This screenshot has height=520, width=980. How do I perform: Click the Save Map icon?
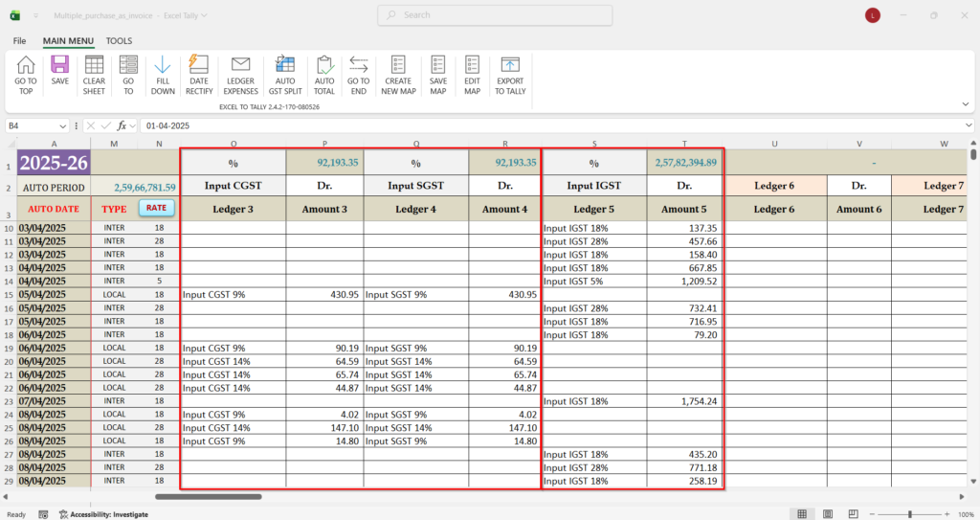click(x=438, y=65)
